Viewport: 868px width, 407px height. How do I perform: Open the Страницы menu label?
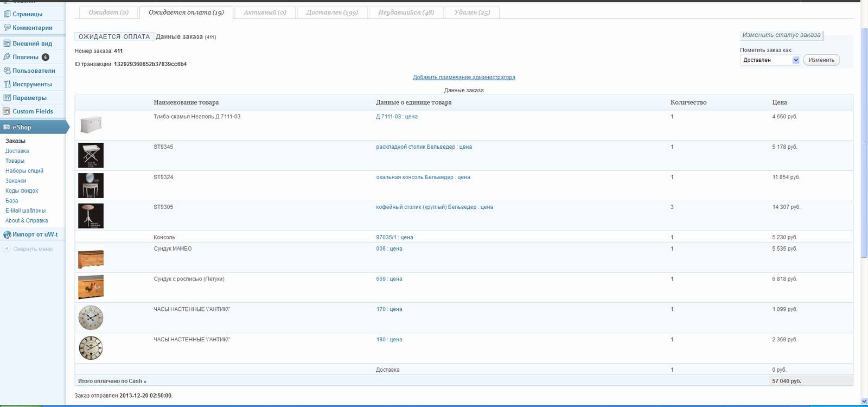(28, 14)
